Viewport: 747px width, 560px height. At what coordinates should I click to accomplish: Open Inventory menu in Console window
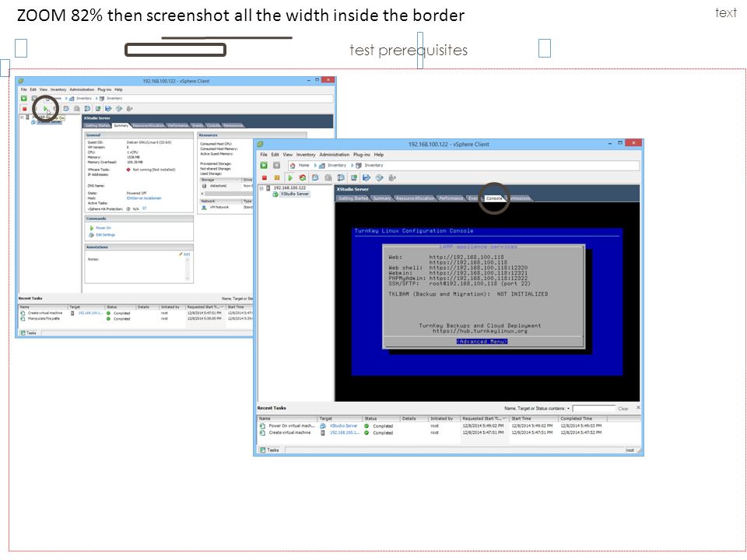pos(306,155)
